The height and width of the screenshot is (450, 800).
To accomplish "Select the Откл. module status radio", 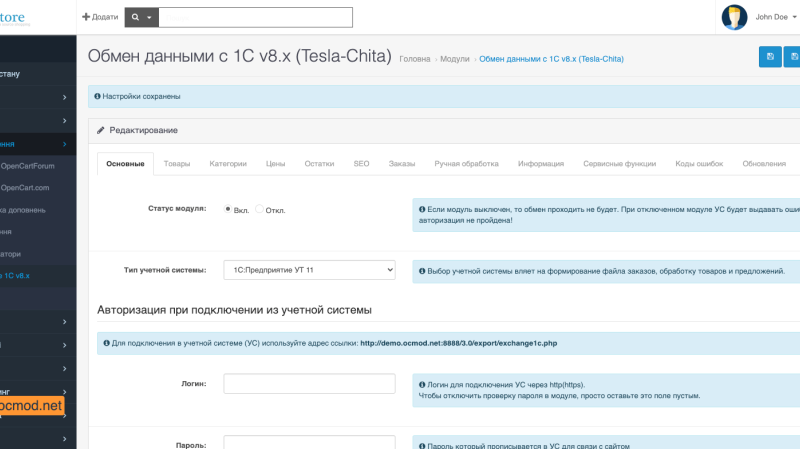I will [x=259, y=209].
